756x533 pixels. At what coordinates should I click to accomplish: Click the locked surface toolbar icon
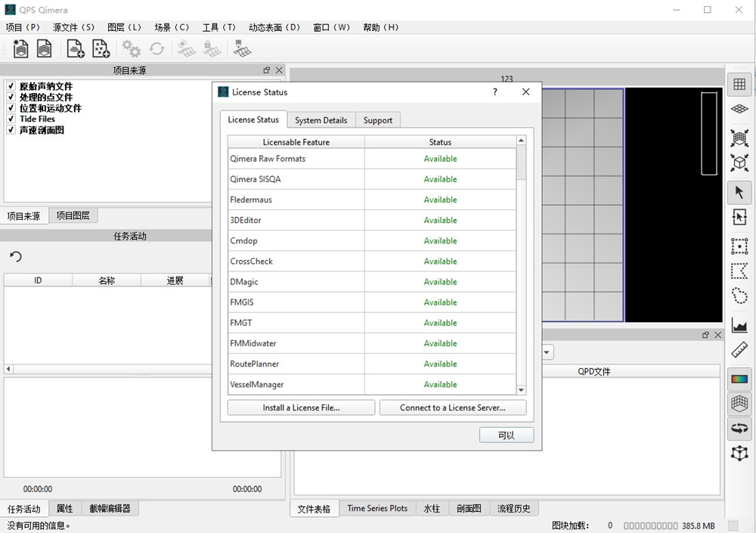click(x=212, y=48)
